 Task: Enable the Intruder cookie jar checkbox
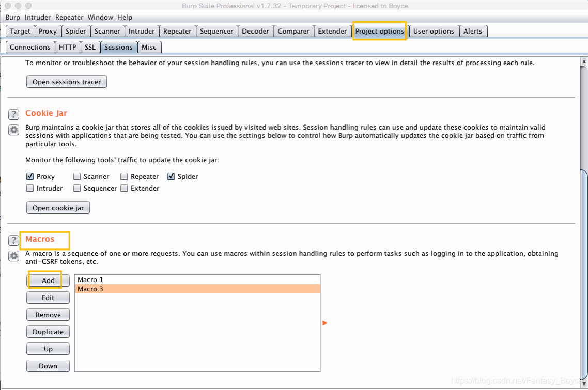point(30,188)
